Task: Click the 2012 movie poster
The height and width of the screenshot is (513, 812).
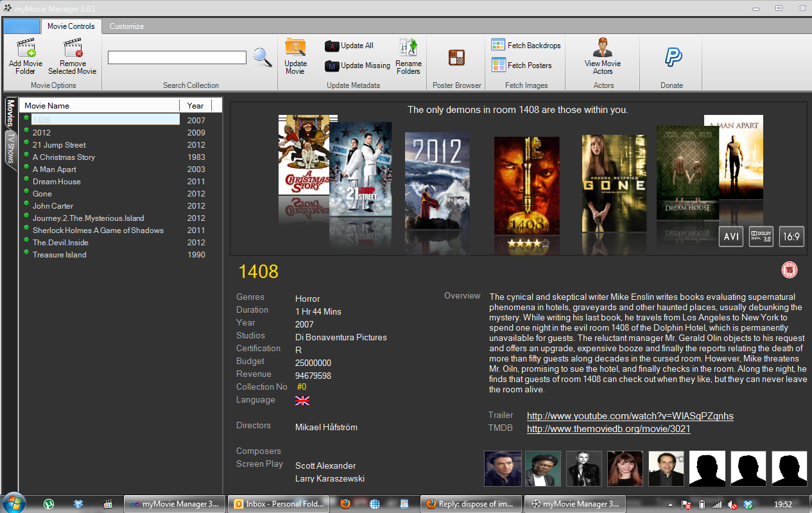Action: pyautogui.click(x=437, y=181)
